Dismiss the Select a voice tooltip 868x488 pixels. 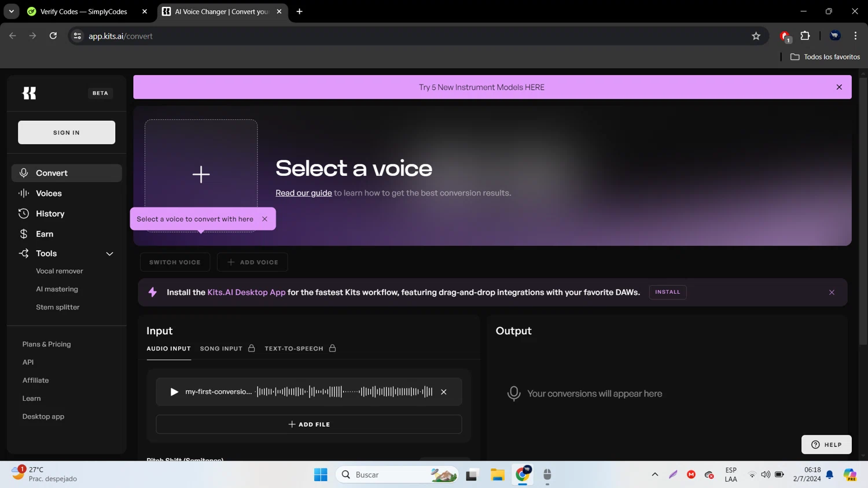(264, 219)
